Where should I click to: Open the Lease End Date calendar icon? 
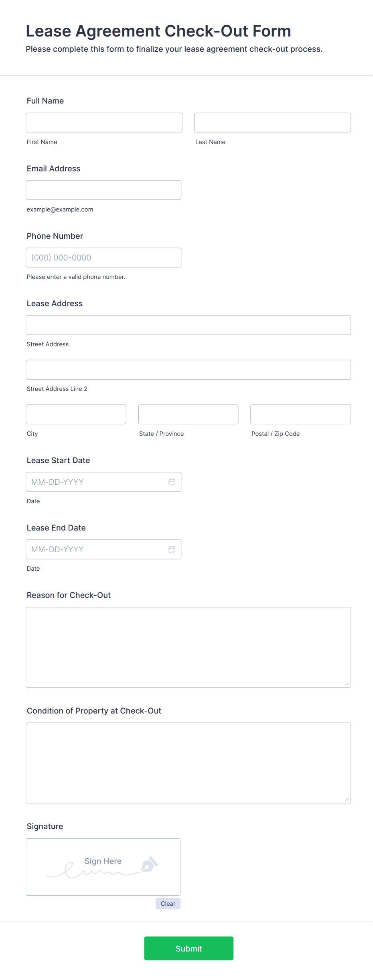[172, 549]
